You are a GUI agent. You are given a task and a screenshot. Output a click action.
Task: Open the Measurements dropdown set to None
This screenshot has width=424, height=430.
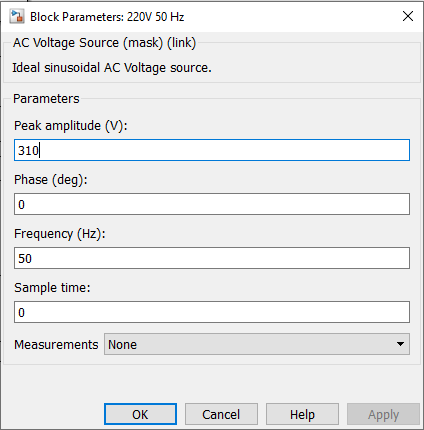coord(257,344)
